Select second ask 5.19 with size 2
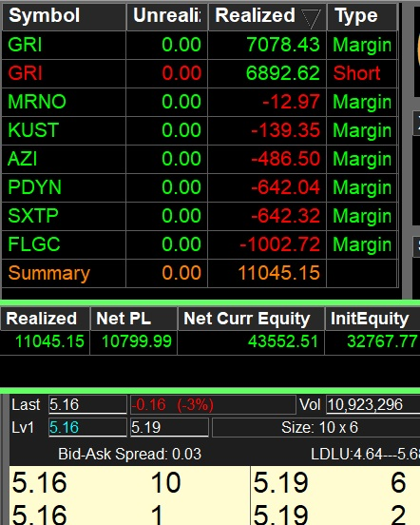 pyautogui.click(x=335, y=512)
